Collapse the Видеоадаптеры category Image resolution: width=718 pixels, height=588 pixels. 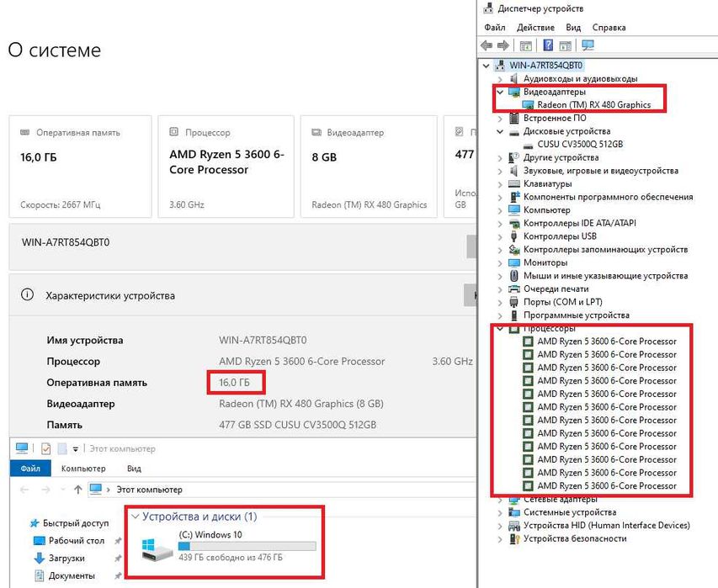click(500, 92)
